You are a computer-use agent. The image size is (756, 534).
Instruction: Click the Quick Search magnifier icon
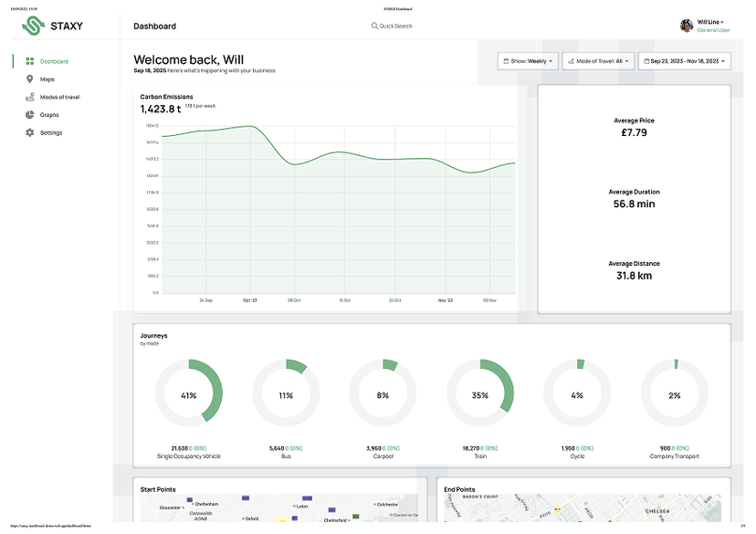[374, 26]
